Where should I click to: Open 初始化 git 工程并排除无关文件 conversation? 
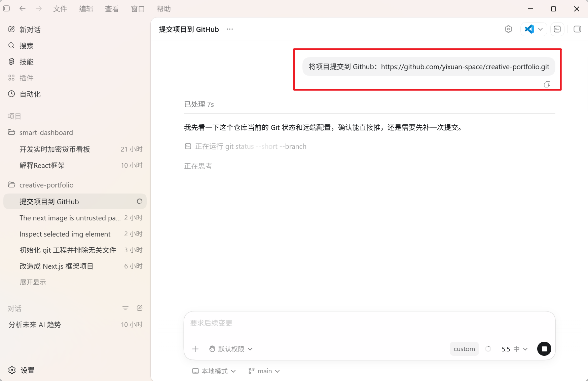(75, 250)
